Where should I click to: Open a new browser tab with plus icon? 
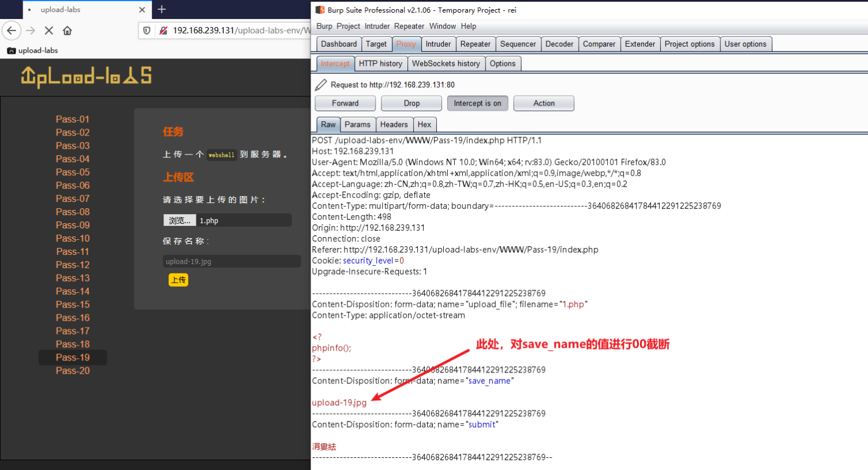[x=162, y=9]
